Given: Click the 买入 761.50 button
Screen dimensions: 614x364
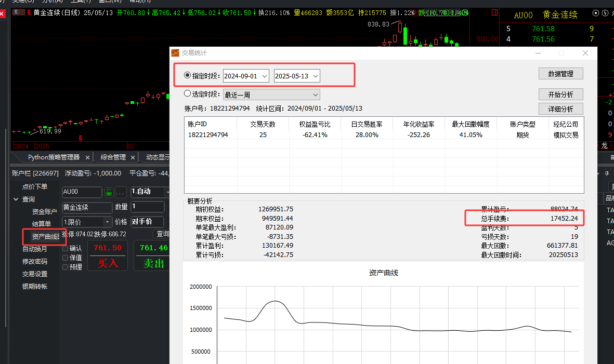Looking at the screenshot, I should (x=108, y=256).
